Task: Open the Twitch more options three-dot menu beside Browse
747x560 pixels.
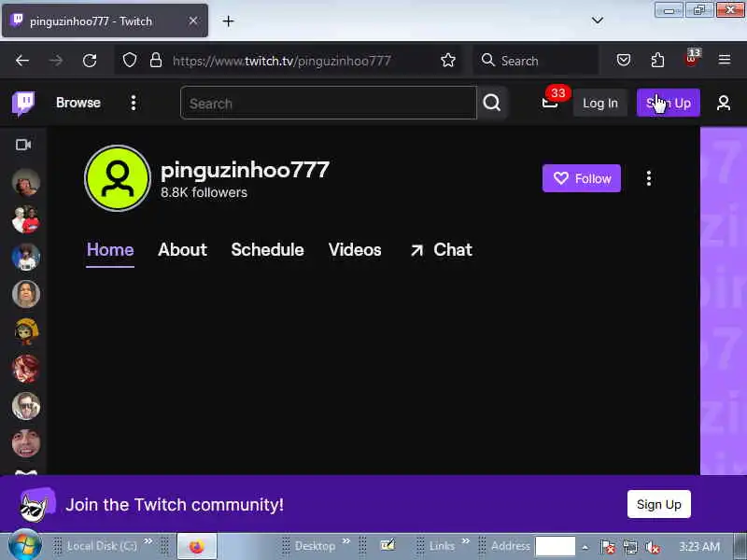Action: pos(134,103)
